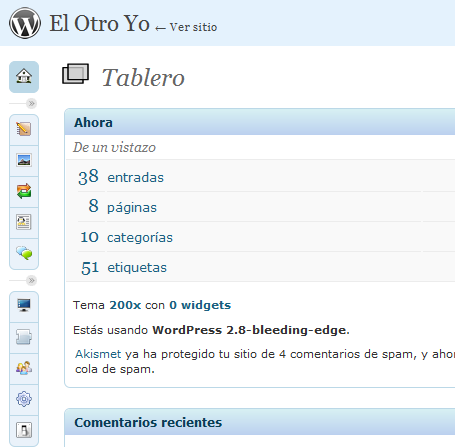The width and height of the screenshot is (455, 447).
Task: Collapse the Ahora panel header
Action: (260, 122)
